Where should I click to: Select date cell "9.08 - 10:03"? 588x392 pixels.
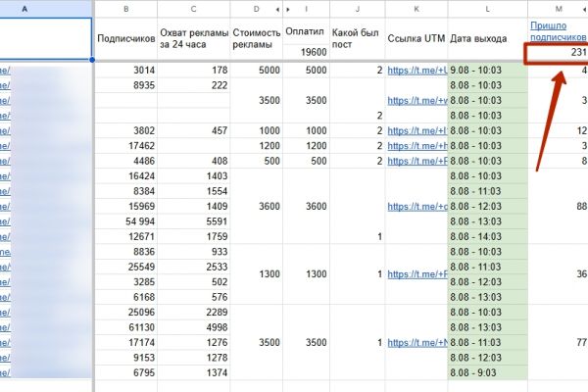click(x=487, y=71)
